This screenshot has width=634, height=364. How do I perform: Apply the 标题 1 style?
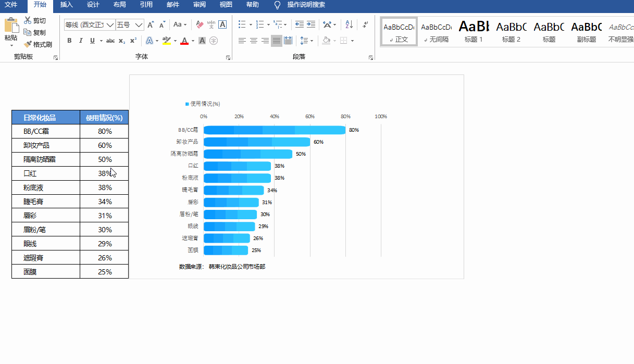tap(473, 31)
